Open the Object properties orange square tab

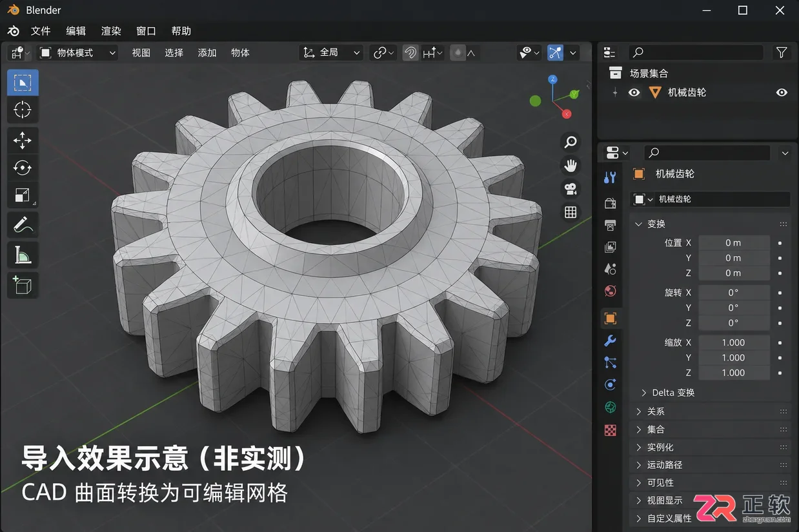click(x=610, y=318)
